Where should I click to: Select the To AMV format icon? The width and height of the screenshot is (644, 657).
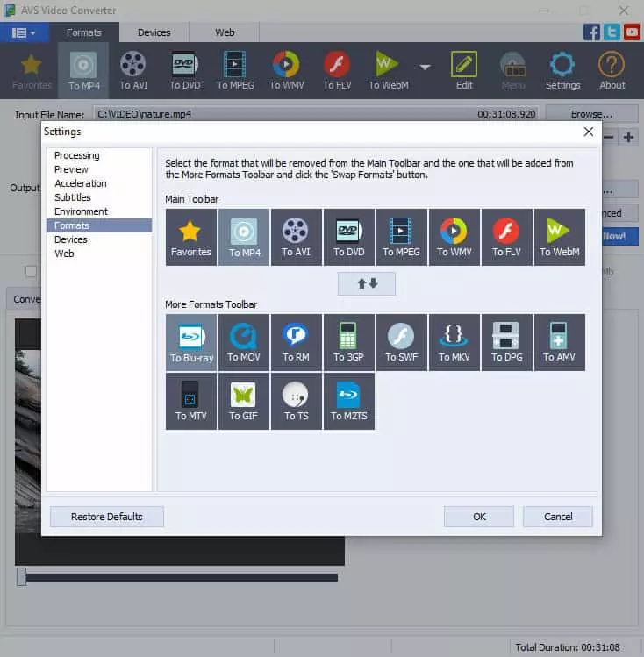(560, 342)
